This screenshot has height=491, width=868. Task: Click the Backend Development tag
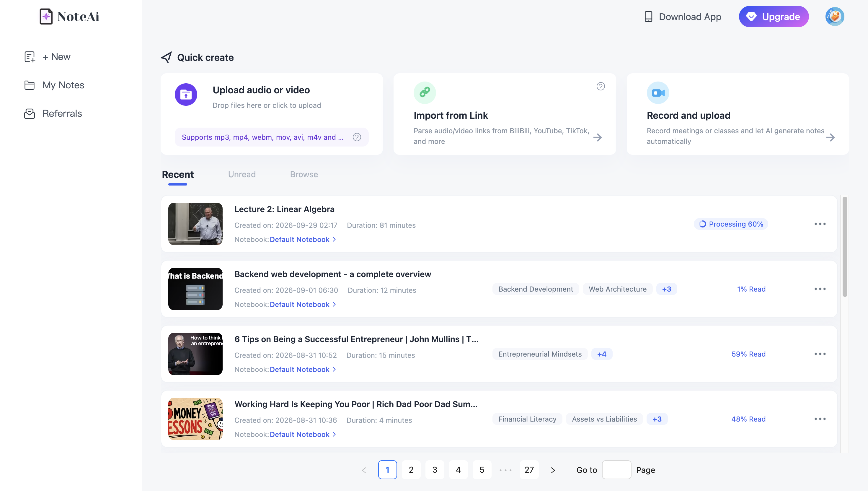(x=536, y=289)
